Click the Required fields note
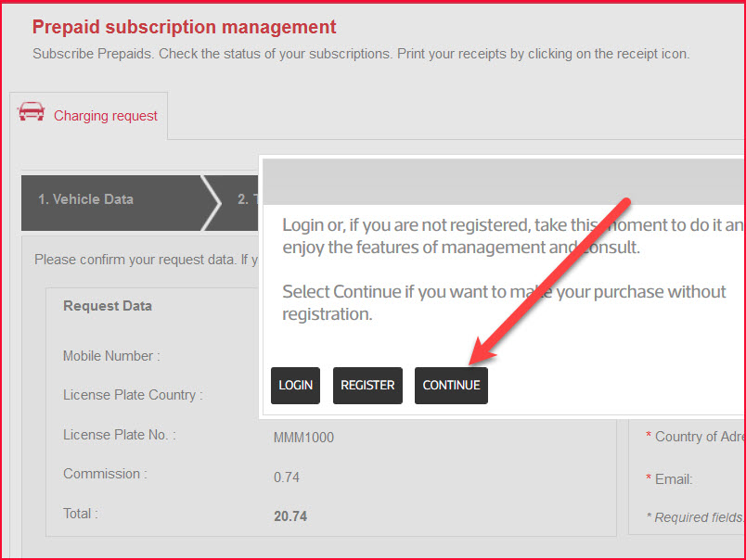746x560 pixels. 696,517
